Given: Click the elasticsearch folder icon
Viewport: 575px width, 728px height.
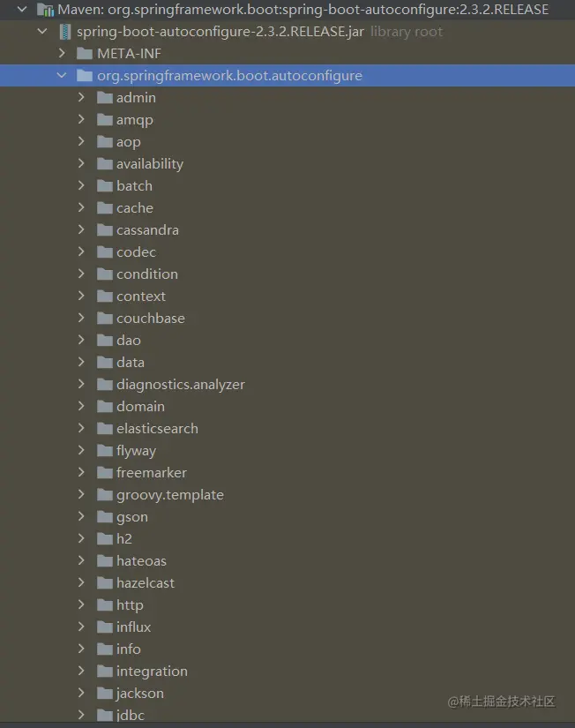Looking at the screenshot, I should [x=105, y=429].
